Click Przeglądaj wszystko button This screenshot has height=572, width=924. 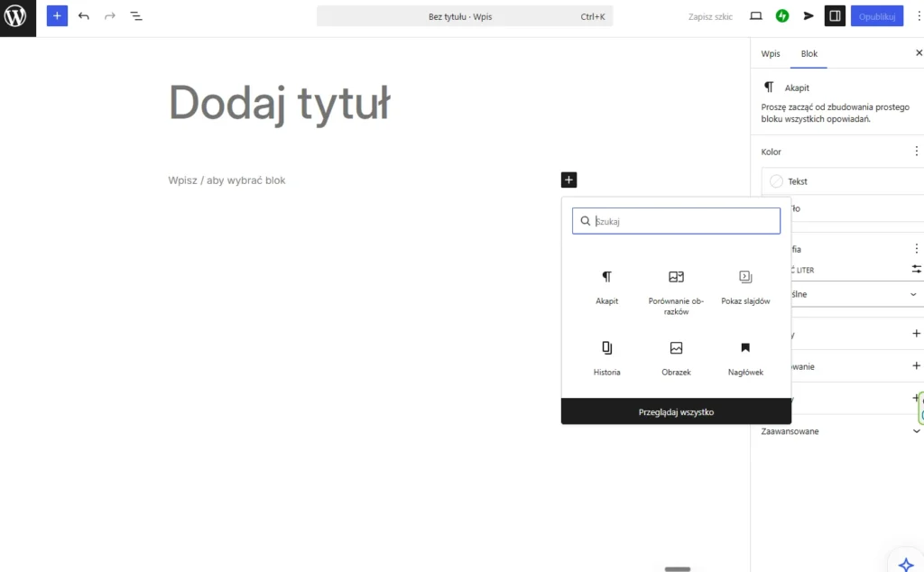tap(676, 411)
